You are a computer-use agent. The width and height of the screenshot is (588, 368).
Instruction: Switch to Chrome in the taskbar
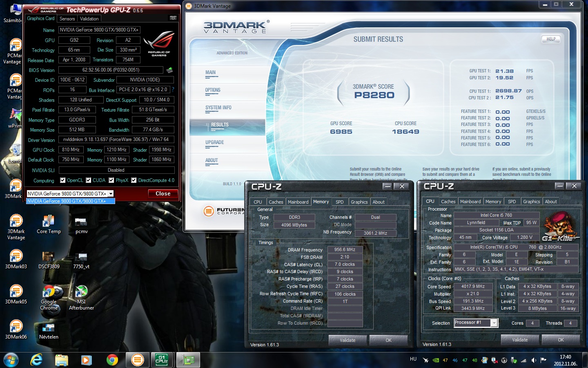(112, 360)
